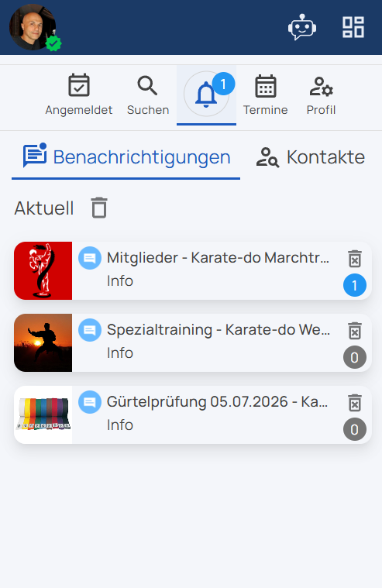382x588 pixels.
Task: Open the user profile avatar photo
Action: (x=33, y=27)
